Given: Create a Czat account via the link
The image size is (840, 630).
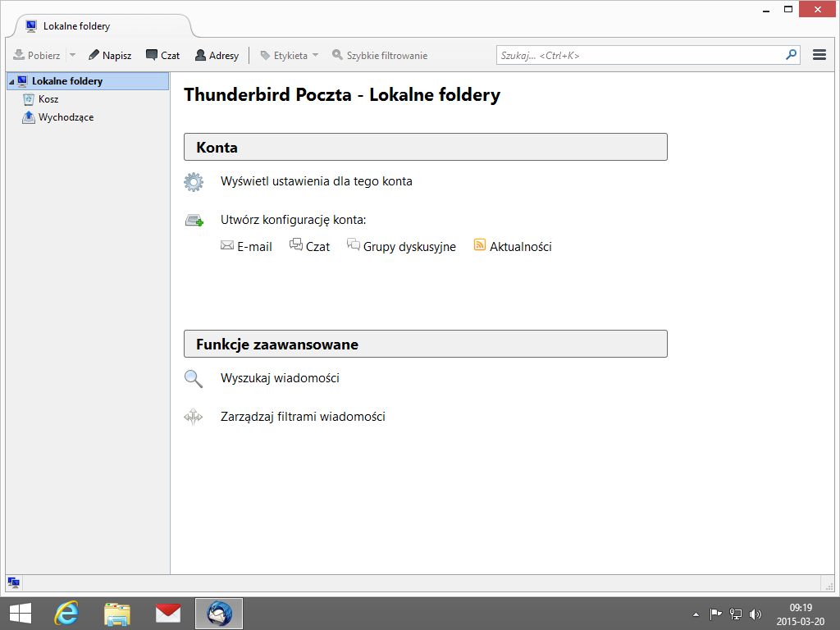Looking at the screenshot, I should tap(317, 246).
